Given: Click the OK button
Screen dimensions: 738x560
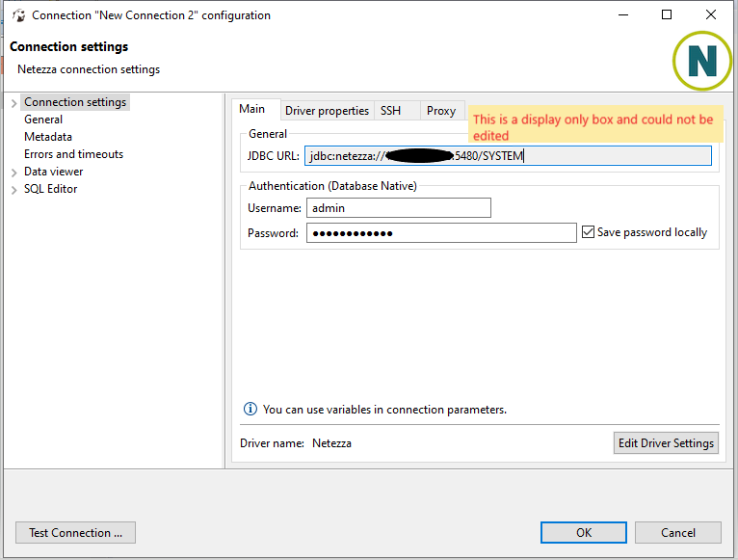Looking at the screenshot, I should 584,533.
